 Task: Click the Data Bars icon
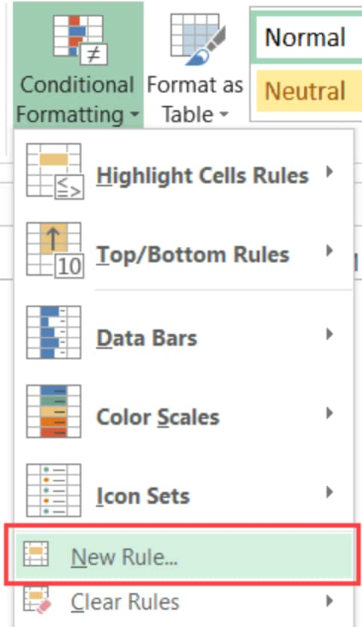(54, 332)
